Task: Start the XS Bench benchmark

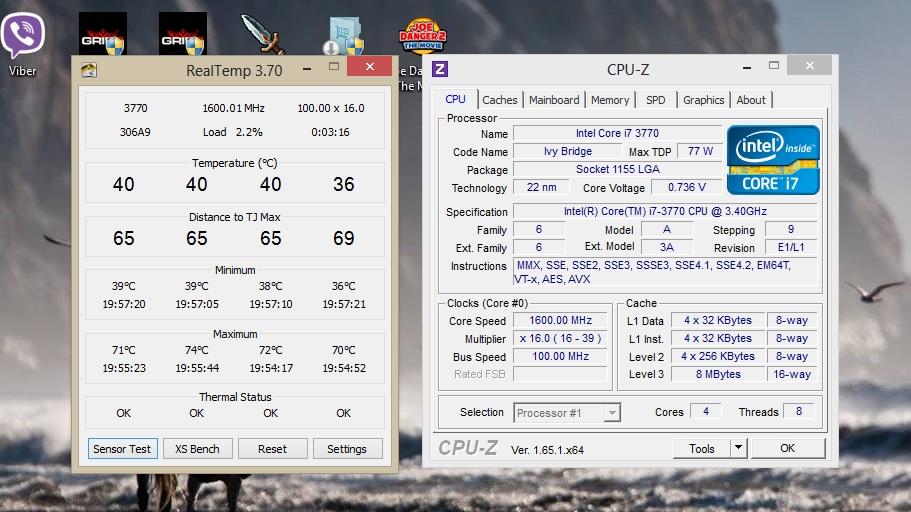Action: pyautogui.click(x=198, y=449)
